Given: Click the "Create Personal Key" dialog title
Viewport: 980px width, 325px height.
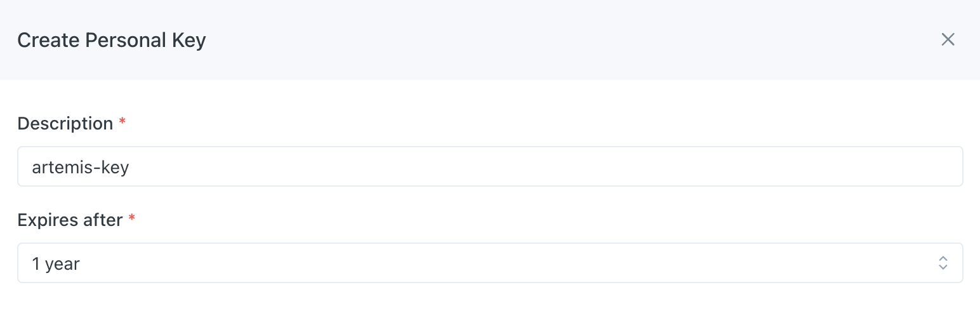Looking at the screenshot, I should click(112, 40).
